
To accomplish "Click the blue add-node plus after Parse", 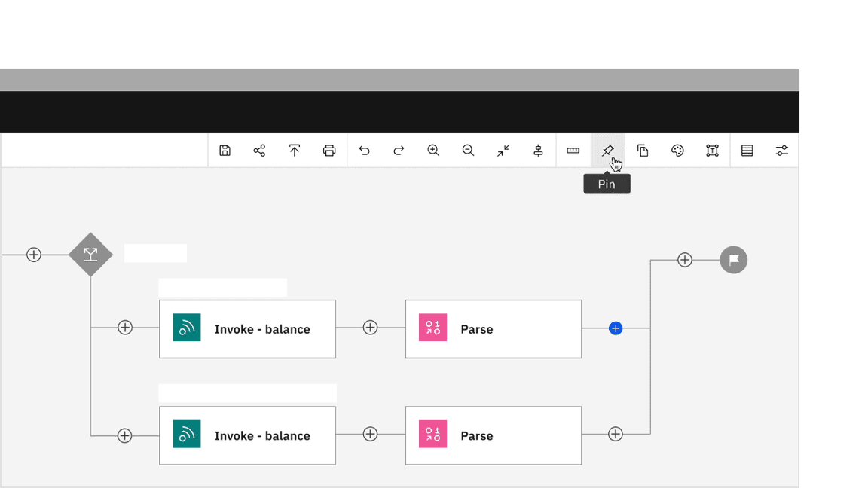I will coord(616,328).
